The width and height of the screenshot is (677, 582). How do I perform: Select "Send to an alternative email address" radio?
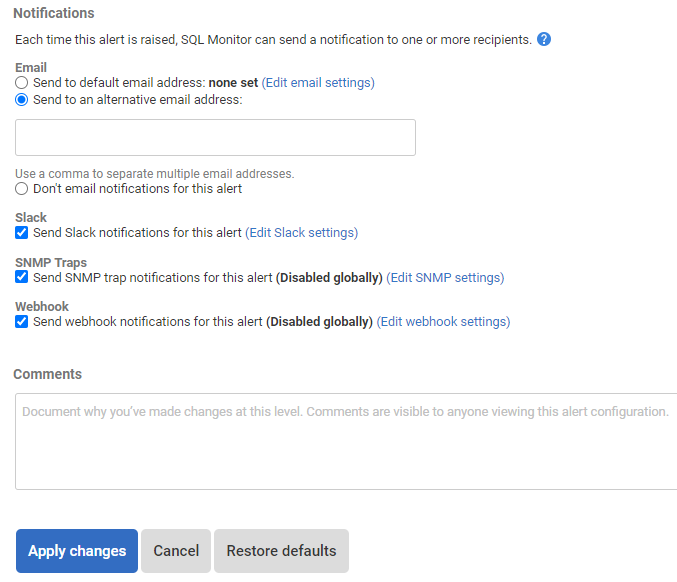(21, 100)
